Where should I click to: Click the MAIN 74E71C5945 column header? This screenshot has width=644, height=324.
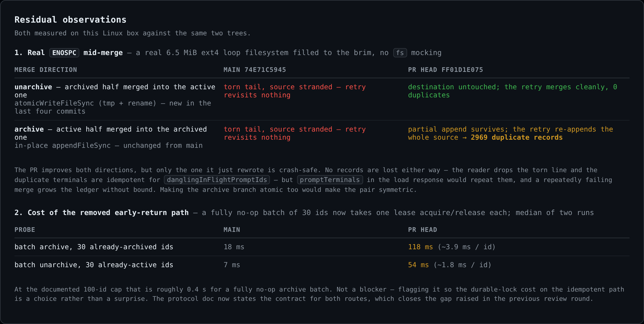255,70
